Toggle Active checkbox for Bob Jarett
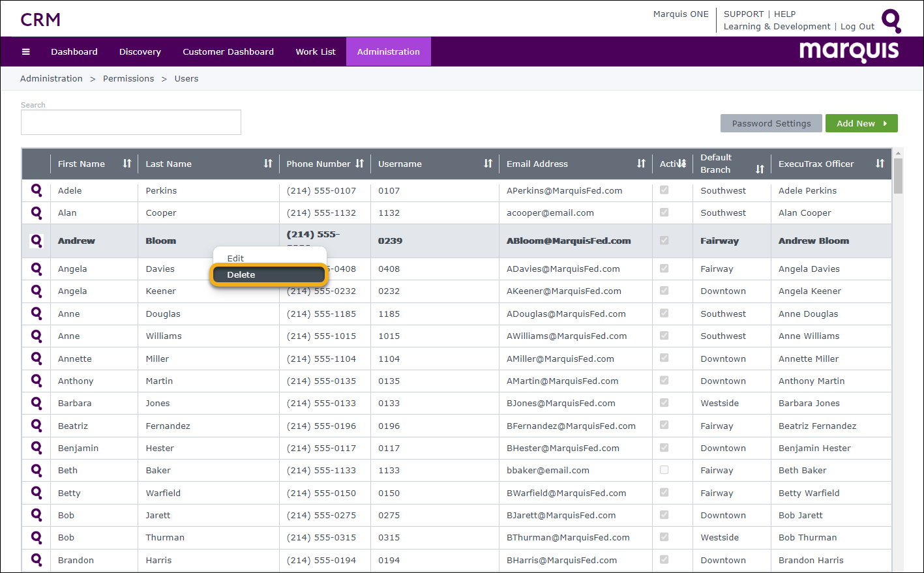The height and width of the screenshot is (573, 924). pyautogui.click(x=664, y=514)
